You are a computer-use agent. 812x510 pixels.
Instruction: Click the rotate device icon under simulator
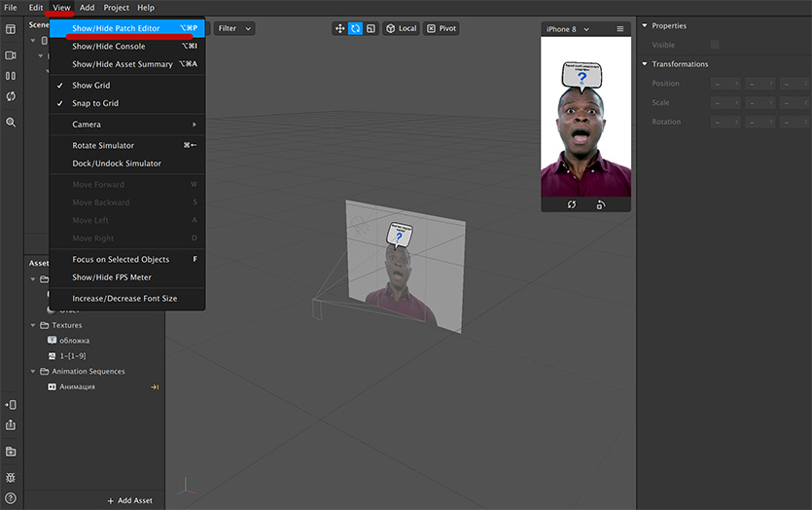(x=601, y=204)
